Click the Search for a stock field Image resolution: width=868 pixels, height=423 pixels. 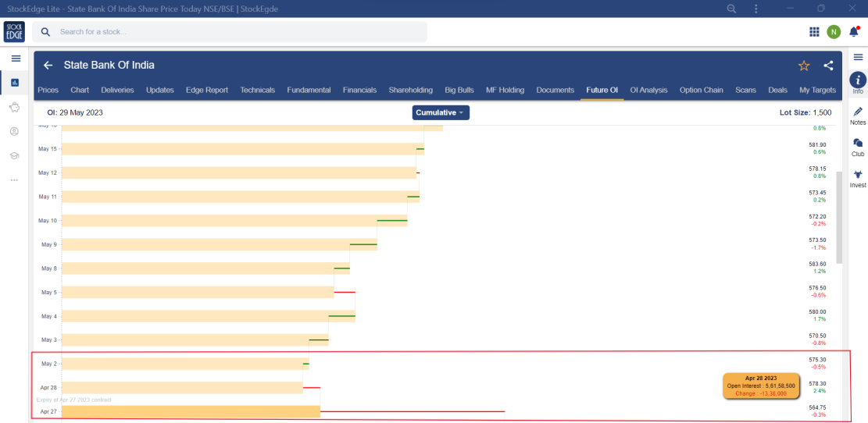(x=234, y=32)
